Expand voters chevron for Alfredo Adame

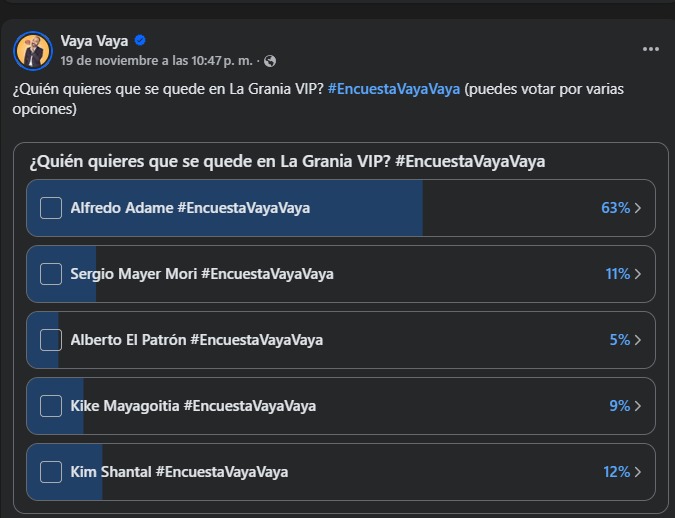click(x=638, y=208)
